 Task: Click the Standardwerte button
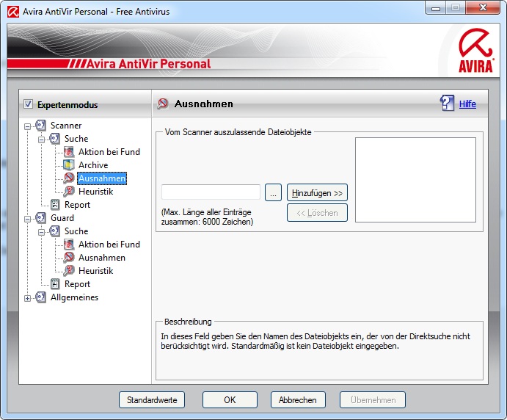coord(152,400)
